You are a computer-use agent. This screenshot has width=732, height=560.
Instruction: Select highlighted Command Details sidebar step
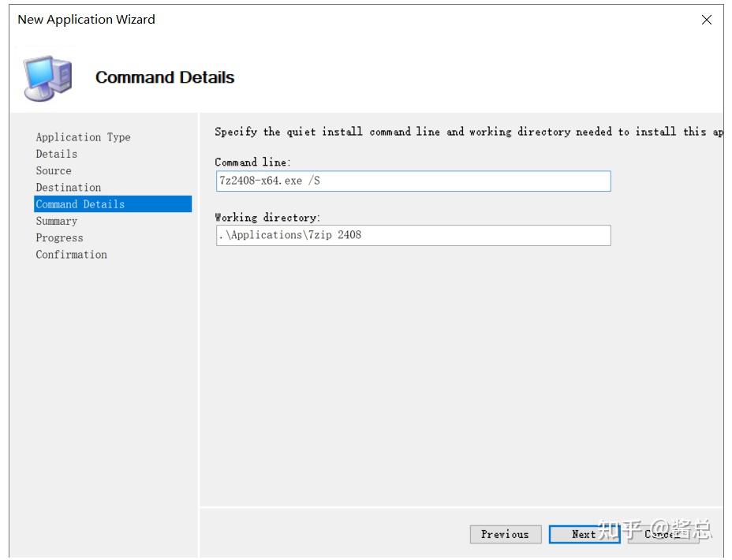tap(113, 204)
